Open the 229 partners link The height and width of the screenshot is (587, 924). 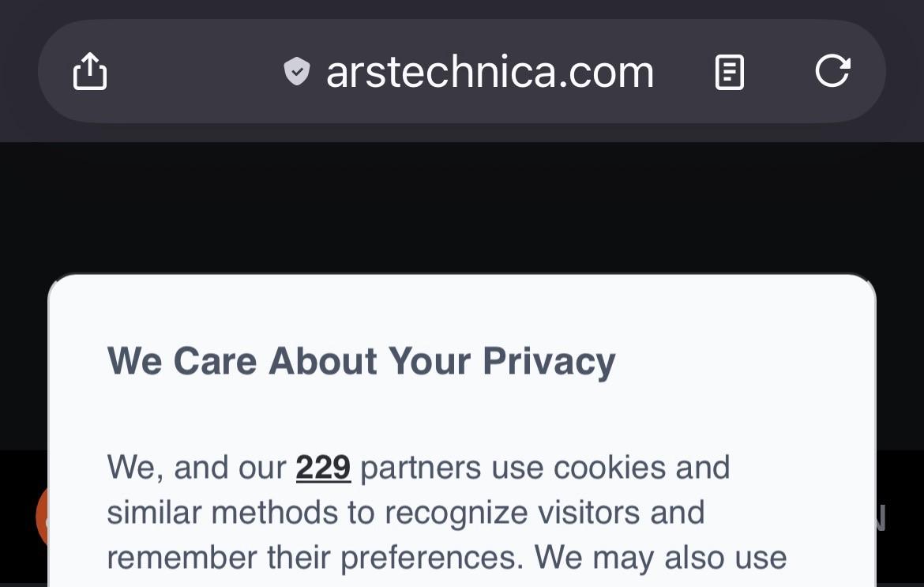click(x=323, y=467)
